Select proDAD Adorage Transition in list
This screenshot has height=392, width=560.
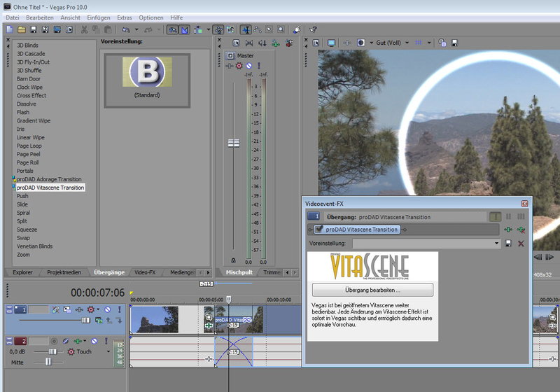pos(49,179)
